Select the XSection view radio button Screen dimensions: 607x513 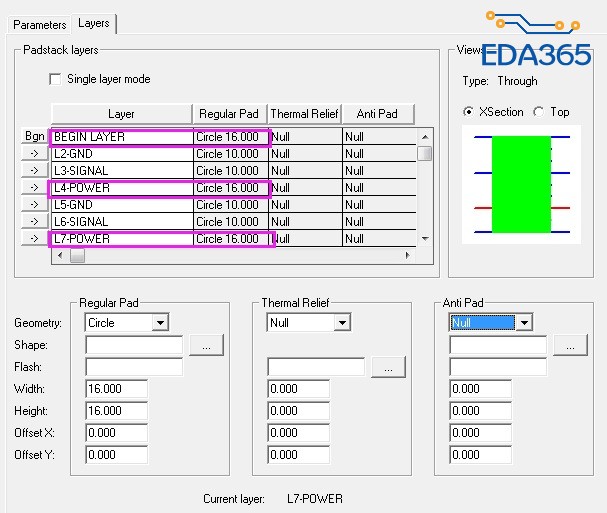(x=468, y=112)
